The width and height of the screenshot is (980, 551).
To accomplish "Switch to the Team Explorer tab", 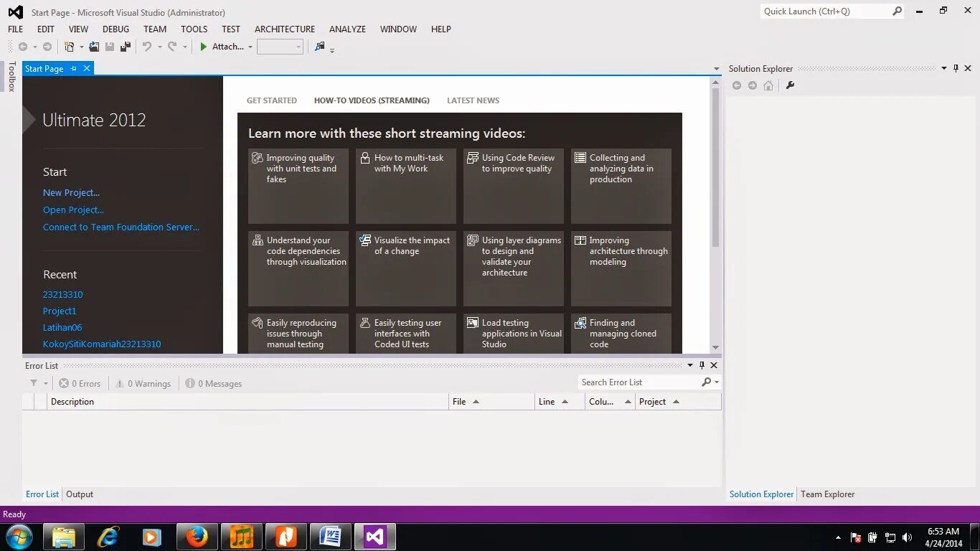I will 827,494.
